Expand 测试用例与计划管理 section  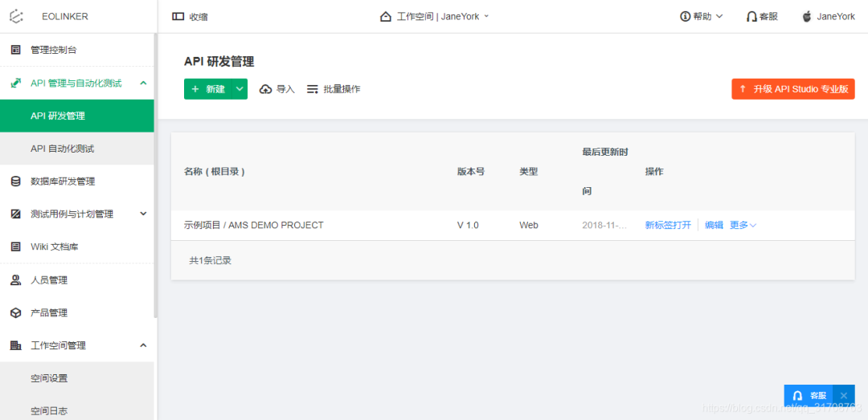click(x=143, y=214)
